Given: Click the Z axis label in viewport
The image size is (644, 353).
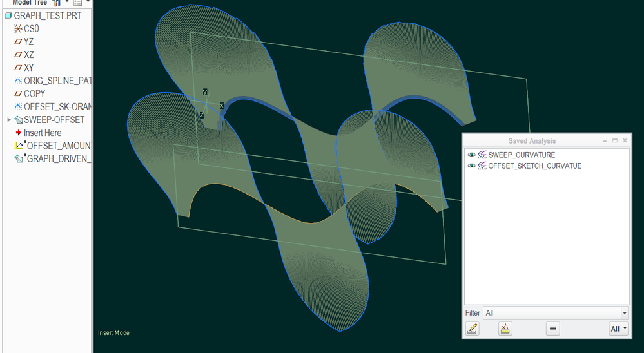Looking at the screenshot, I should tap(201, 115).
